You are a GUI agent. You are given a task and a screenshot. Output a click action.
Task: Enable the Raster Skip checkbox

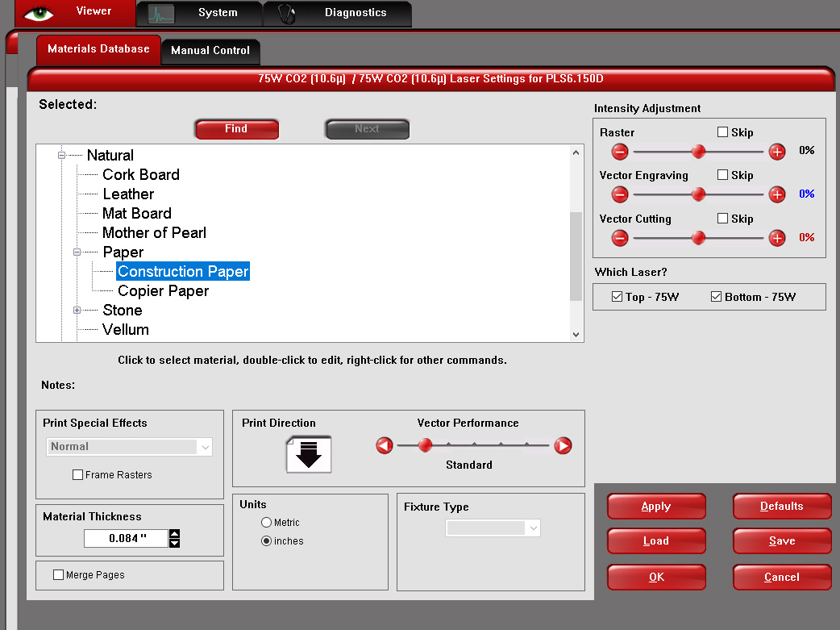(722, 132)
